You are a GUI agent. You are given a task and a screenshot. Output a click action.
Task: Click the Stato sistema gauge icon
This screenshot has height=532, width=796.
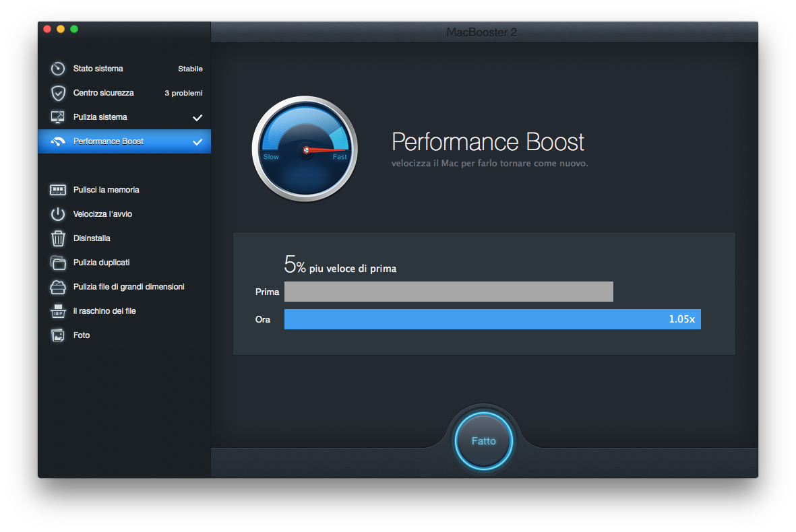[x=58, y=69]
